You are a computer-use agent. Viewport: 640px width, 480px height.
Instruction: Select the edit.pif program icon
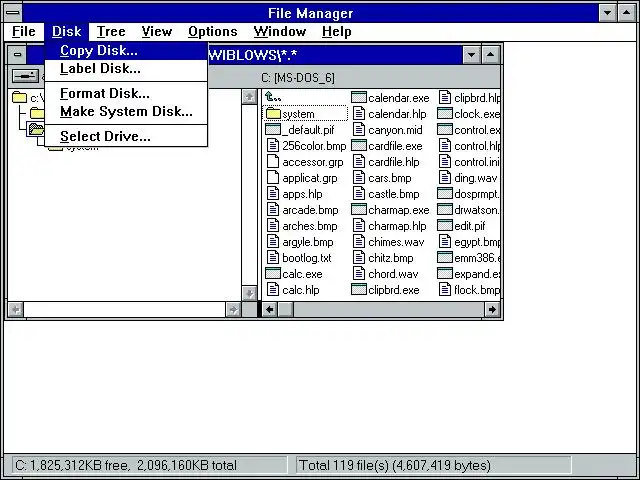pyautogui.click(x=445, y=226)
